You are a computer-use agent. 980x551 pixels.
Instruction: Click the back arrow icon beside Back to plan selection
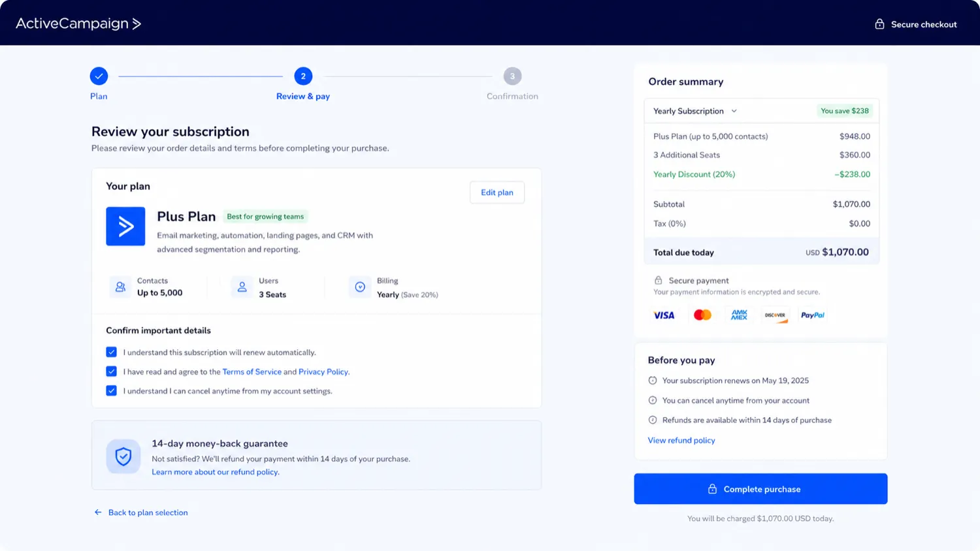[98, 512]
